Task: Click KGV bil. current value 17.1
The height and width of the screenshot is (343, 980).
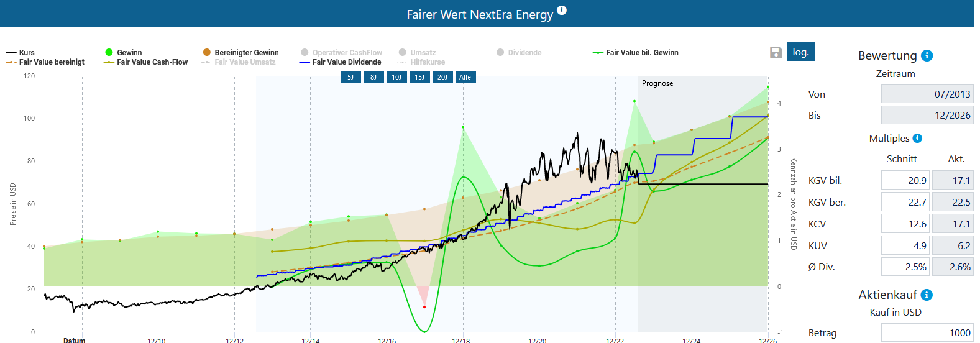Action: point(953,180)
